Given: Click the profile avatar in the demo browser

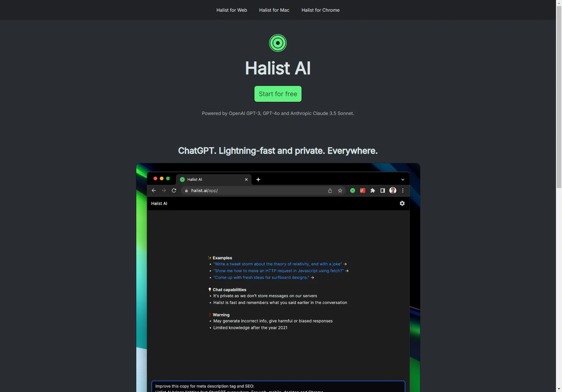Looking at the screenshot, I should click(393, 191).
